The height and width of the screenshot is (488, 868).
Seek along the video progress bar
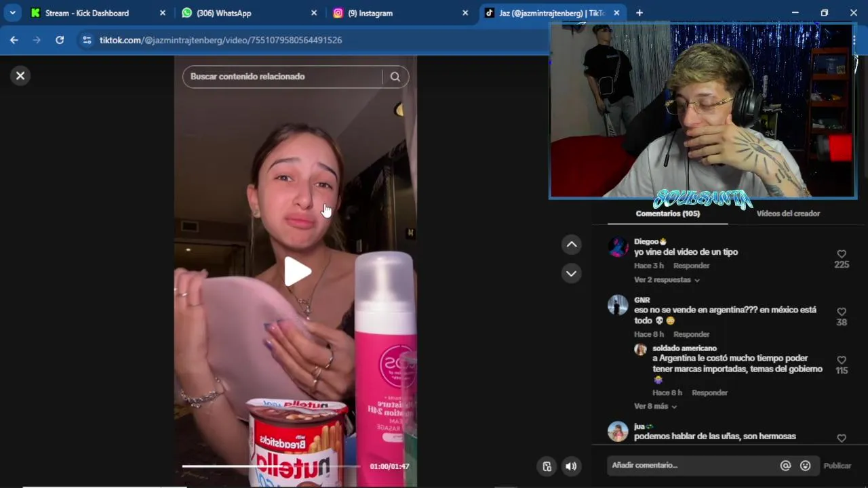[x=271, y=466]
